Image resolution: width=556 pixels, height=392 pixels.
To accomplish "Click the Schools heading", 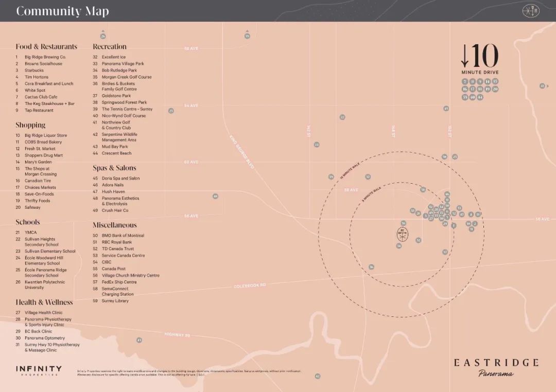I will 28,222.
